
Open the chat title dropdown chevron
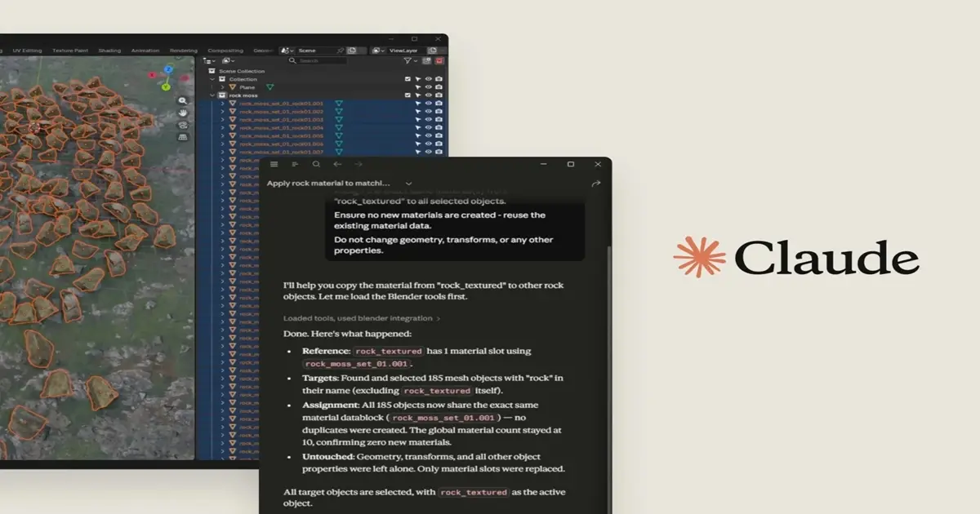[408, 184]
